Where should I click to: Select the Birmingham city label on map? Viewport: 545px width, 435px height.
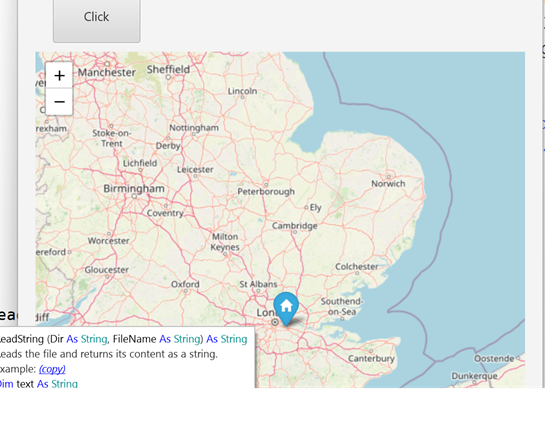point(134,188)
